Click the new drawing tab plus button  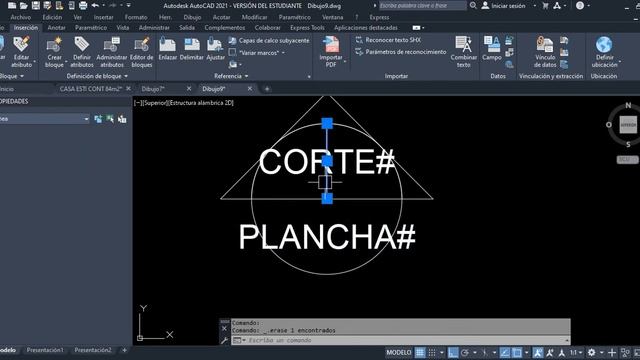[267, 89]
